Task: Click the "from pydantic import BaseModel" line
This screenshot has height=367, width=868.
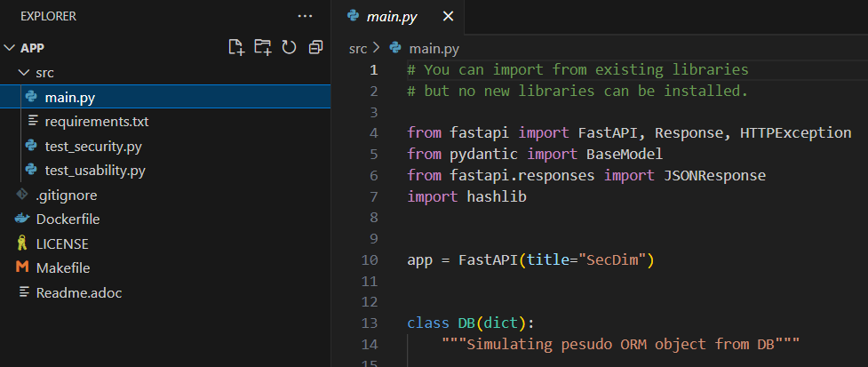Action: pos(535,154)
